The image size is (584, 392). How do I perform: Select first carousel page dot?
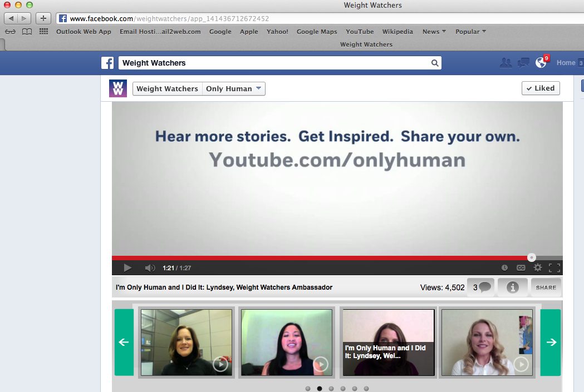tap(308, 389)
